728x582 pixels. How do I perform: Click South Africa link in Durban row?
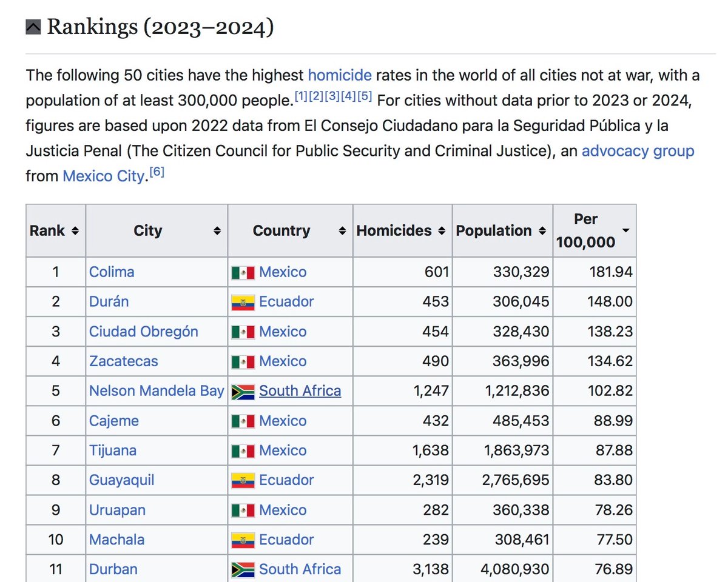300,569
